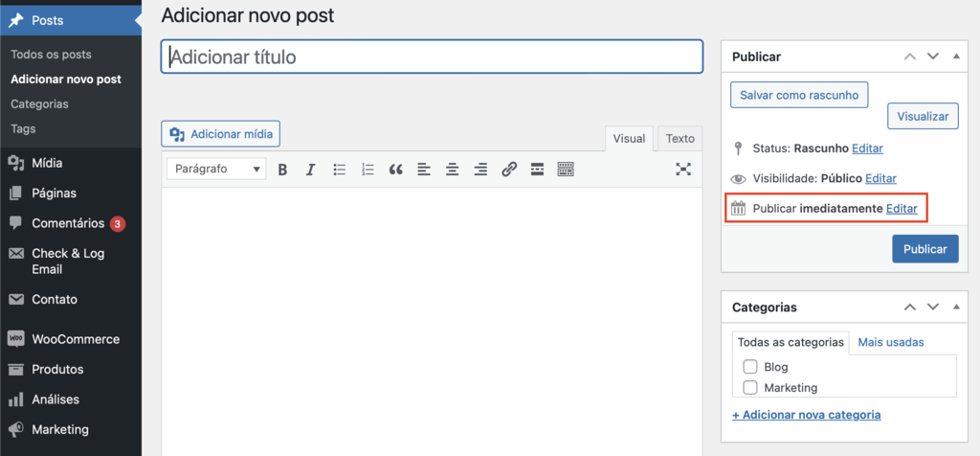This screenshot has height=456, width=980.
Task: Switch to the Visual editor tab
Action: 629,139
